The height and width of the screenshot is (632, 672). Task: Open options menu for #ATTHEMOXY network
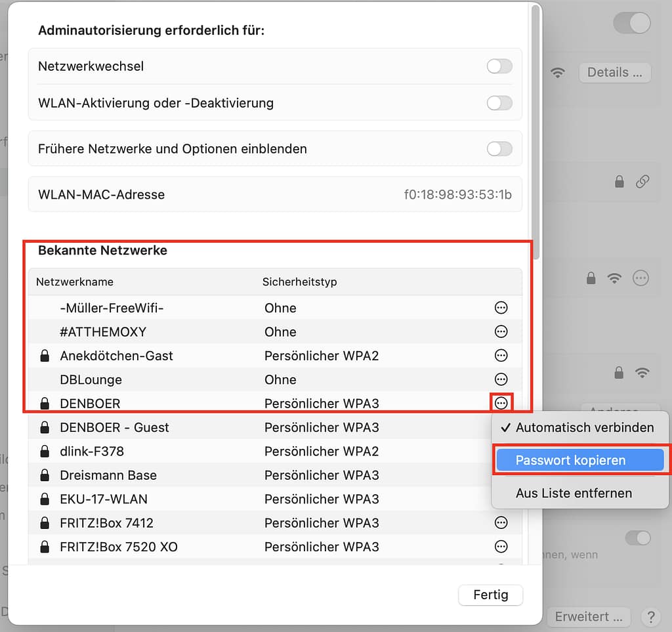501,331
